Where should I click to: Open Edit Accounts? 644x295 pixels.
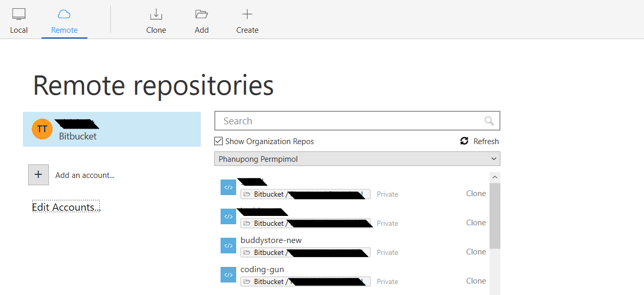click(66, 207)
